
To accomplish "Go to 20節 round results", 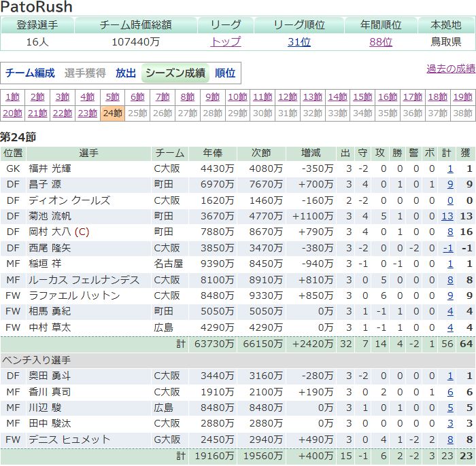I will [12, 113].
